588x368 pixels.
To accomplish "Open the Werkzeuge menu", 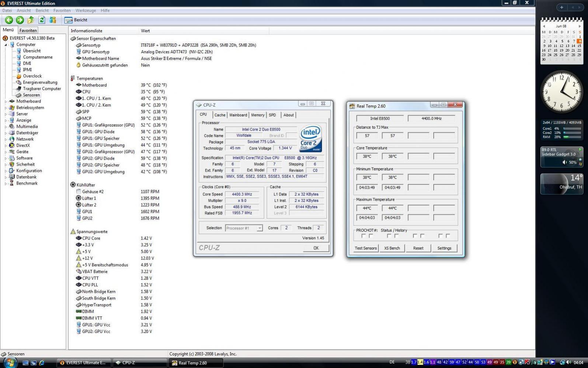I will click(x=86, y=10).
